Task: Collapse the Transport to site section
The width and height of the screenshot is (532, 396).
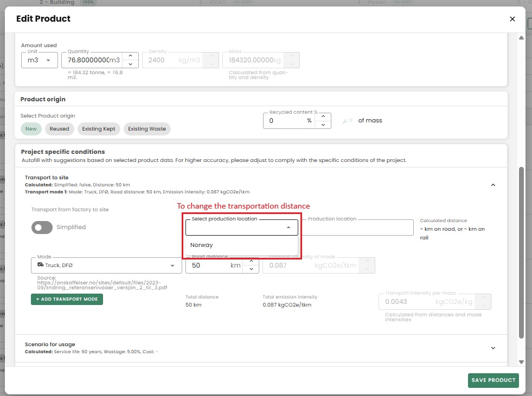Action: 493,185
